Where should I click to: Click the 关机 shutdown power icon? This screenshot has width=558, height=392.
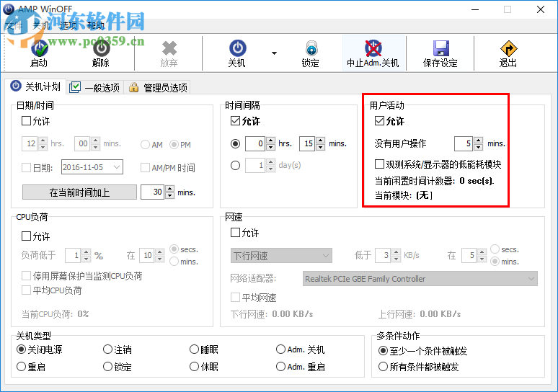click(x=237, y=48)
